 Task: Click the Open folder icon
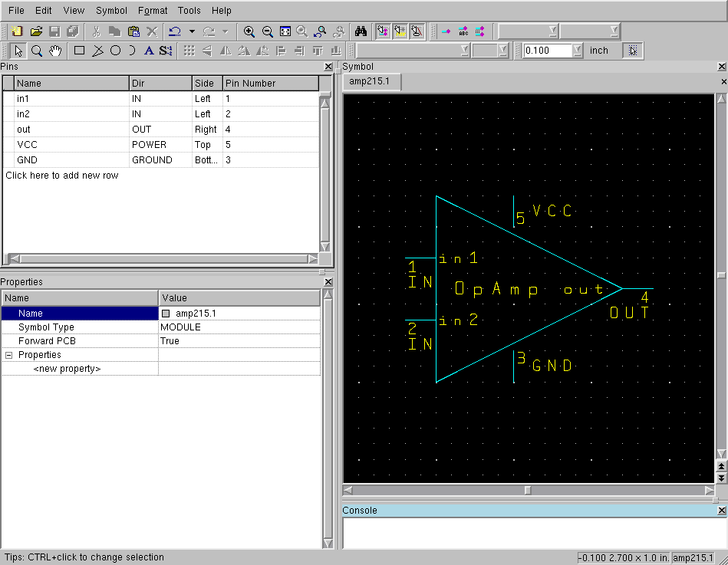pyautogui.click(x=36, y=31)
